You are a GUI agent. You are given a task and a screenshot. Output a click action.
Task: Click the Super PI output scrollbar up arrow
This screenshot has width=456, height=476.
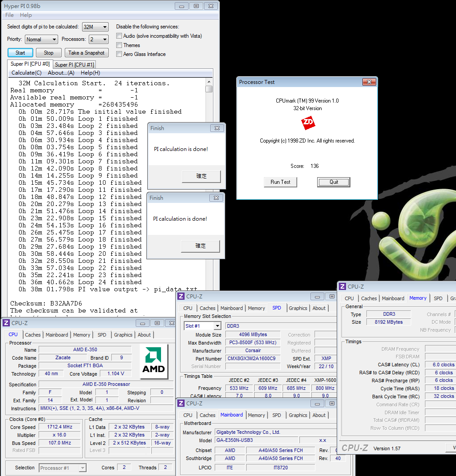208,82
